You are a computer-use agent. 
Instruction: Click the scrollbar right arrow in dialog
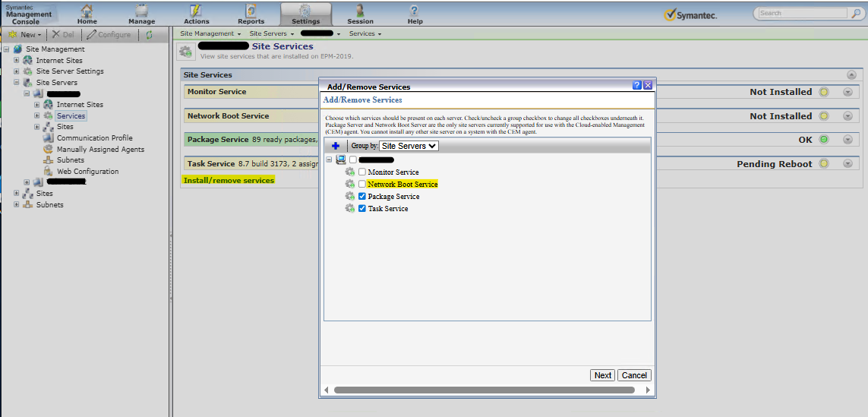pos(648,390)
